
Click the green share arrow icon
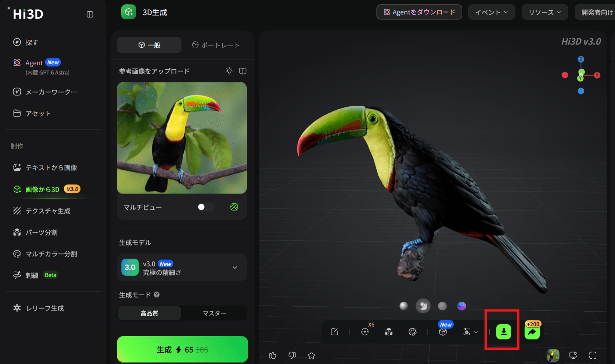tap(532, 332)
